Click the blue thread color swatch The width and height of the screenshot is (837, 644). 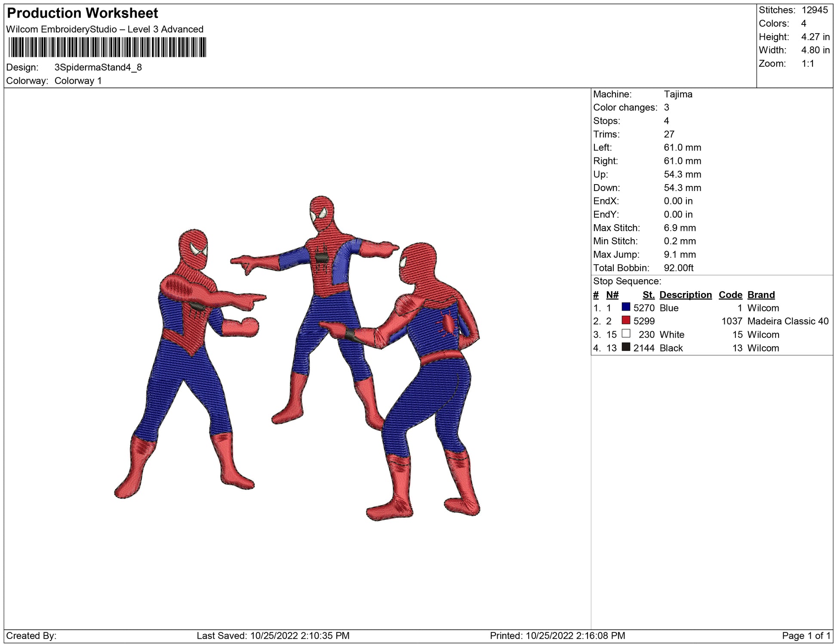point(626,307)
